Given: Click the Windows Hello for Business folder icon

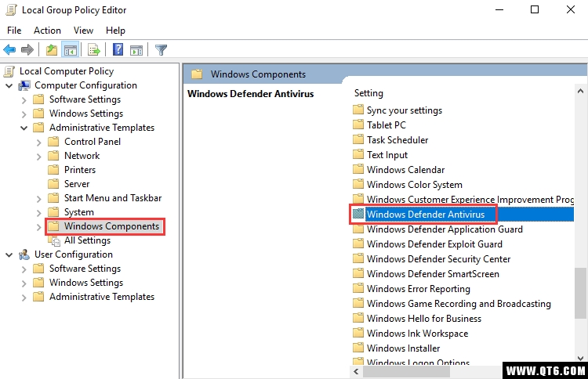Looking at the screenshot, I should pos(358,318).
